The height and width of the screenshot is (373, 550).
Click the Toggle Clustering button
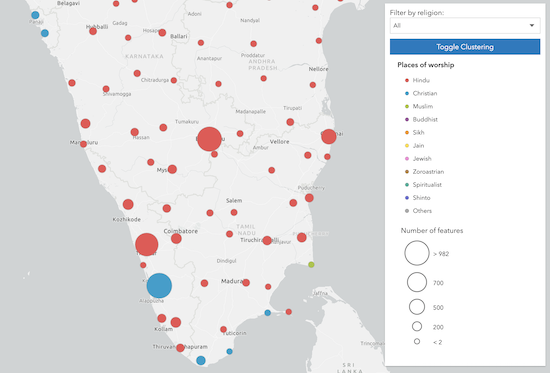(x=465, y=47)
